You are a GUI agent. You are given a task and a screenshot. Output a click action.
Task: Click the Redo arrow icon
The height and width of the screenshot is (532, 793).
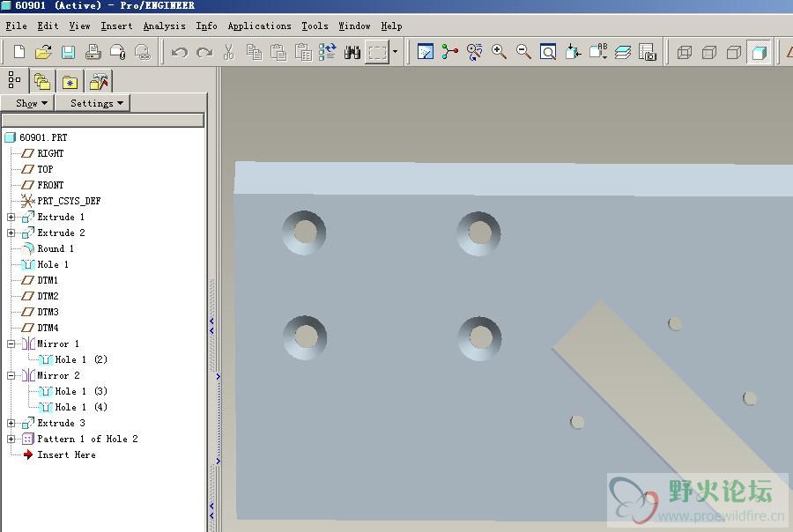pyautogui.click(x=204, y=52)
